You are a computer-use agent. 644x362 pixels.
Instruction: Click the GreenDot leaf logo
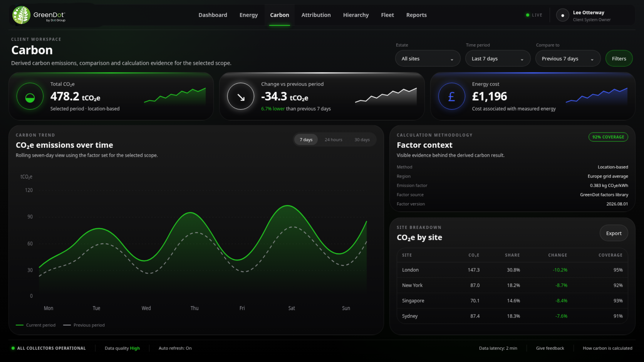click(22, 15)
